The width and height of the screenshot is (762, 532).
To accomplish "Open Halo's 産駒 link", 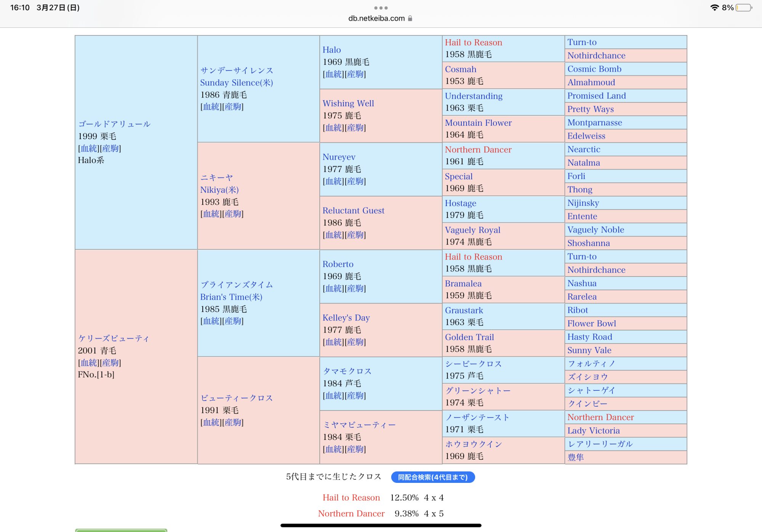I will click(355, 74).
